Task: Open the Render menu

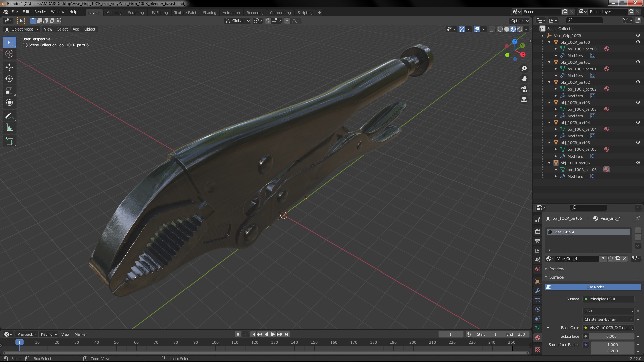Action: (40, 12)
